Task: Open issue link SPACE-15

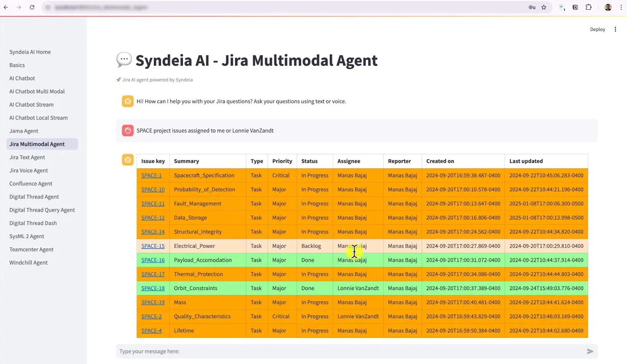Action: coord(153,246)
